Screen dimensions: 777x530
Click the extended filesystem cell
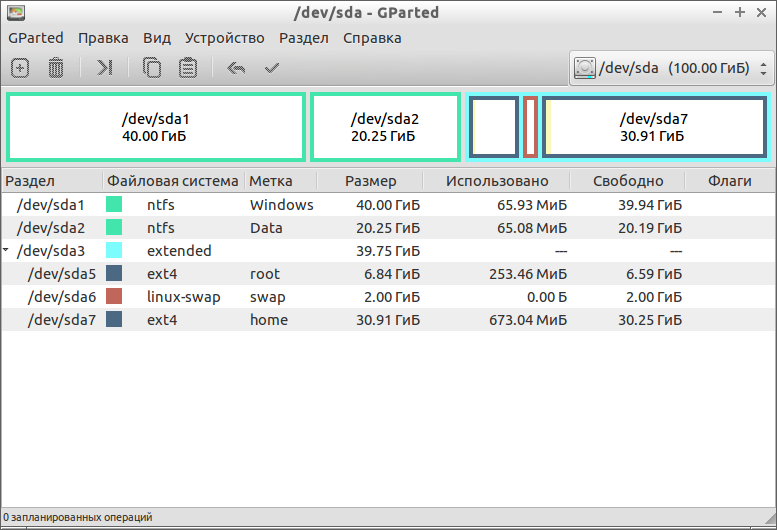[x=179, y=251]
